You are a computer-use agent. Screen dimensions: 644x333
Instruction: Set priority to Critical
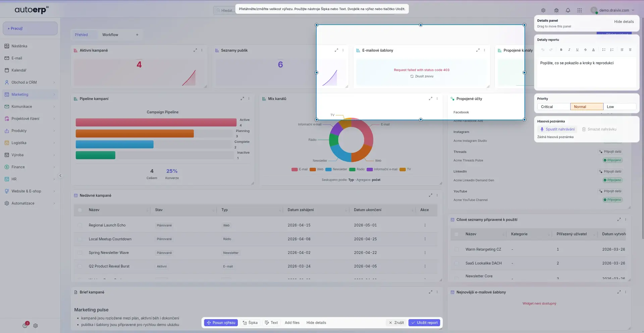coord(553,107)
